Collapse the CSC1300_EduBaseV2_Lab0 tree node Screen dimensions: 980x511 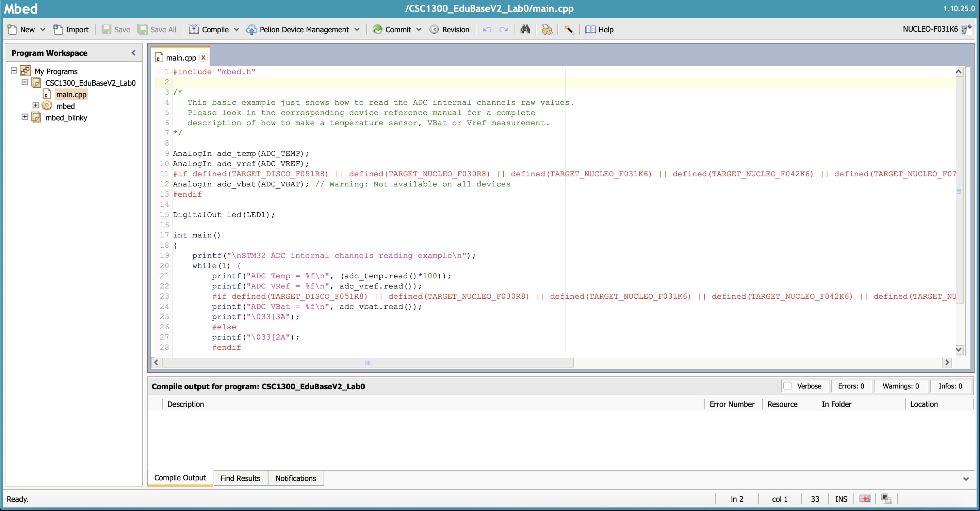tap(25, 82)
